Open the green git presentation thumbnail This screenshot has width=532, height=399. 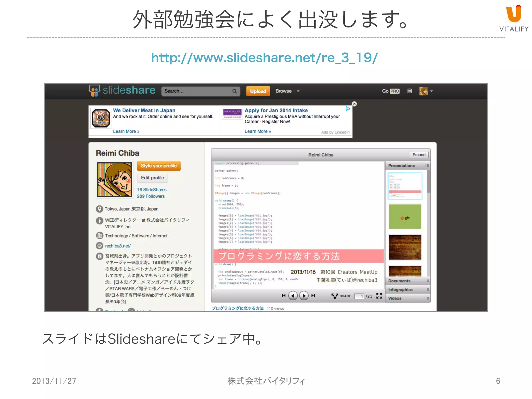pyautogui.click(x=405, y=217)
